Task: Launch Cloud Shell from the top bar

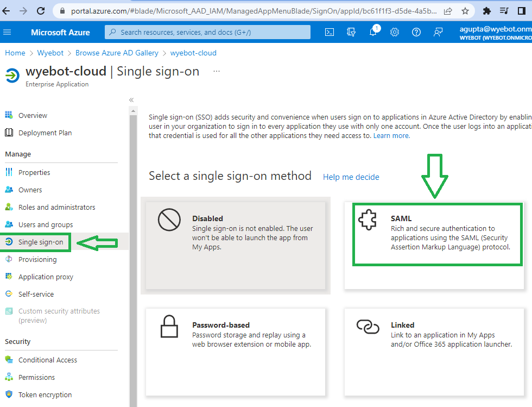Action: (x=330, y=32)
